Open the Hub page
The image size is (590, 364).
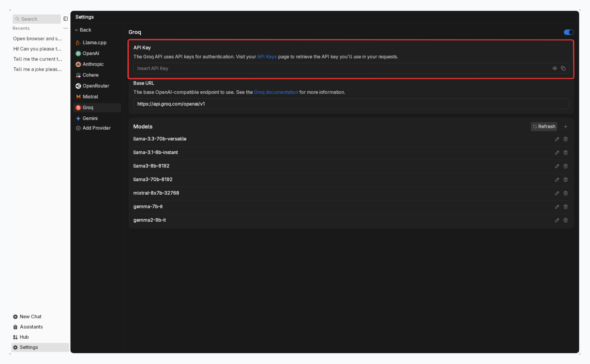click(24, 337)
